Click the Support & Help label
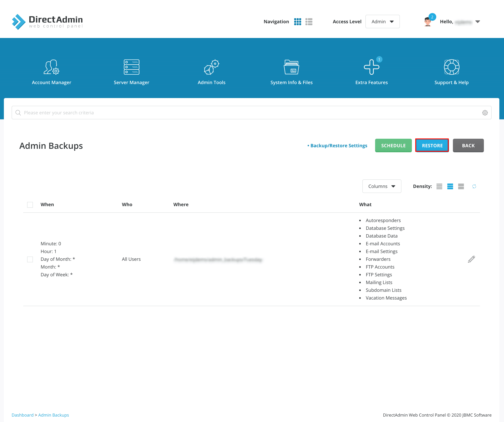This screenshot has height=422, width=504. tap(451, 82)
